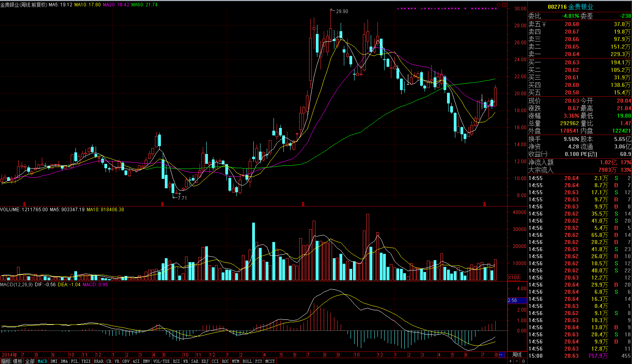Show the PSY indicator
The image size is (632, 364).
coord(258,361)
